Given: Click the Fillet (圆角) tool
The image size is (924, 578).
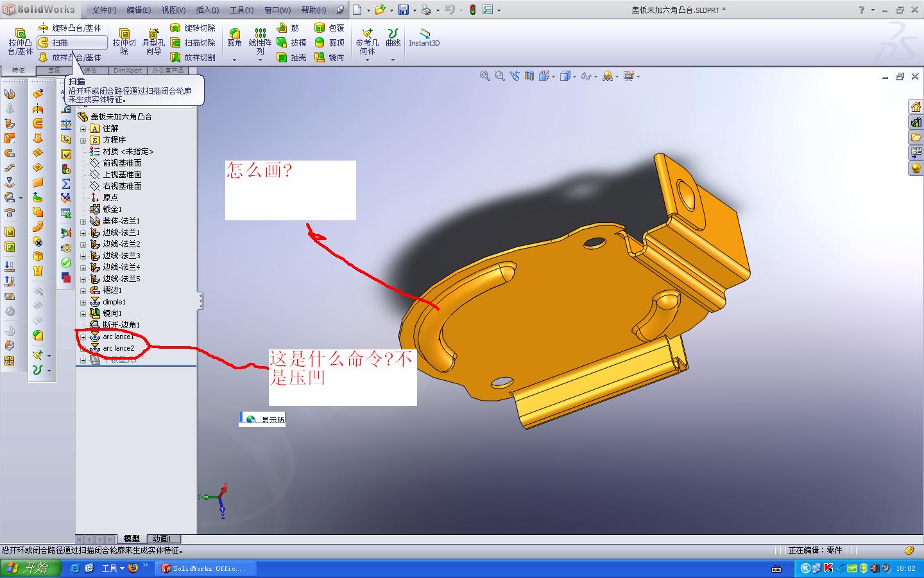Looking at the screenshot, I should pyautogui.click(x=234, y=38).
